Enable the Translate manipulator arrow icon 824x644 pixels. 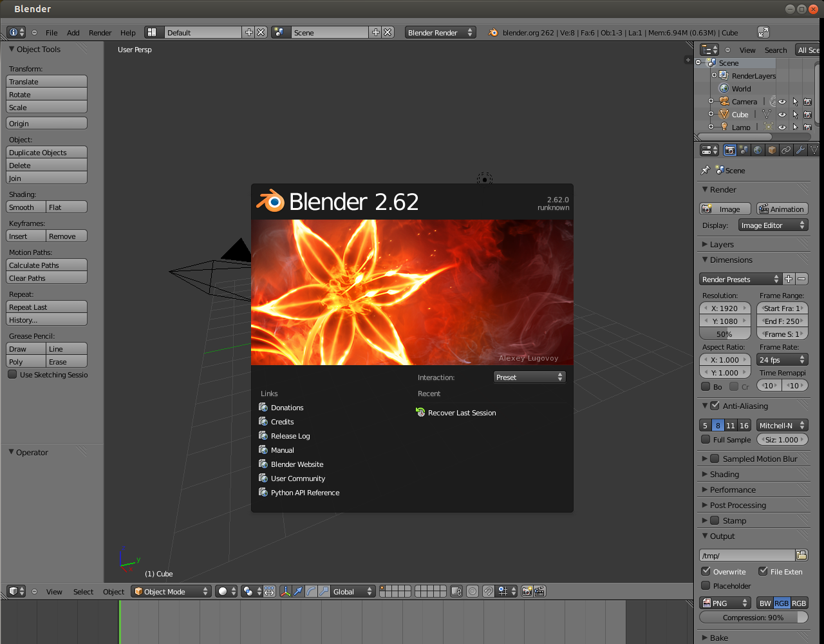tap(299, 591)
